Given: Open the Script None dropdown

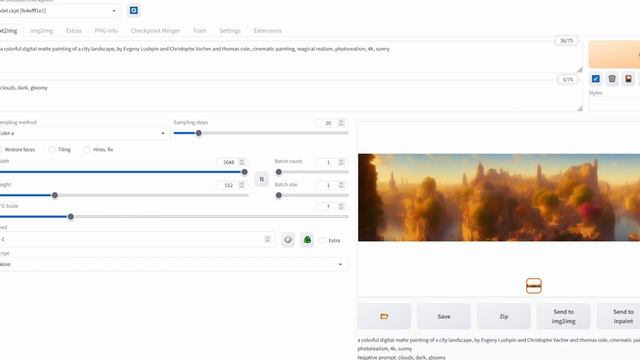Looking at the screenshot, I should click(173, 264).
